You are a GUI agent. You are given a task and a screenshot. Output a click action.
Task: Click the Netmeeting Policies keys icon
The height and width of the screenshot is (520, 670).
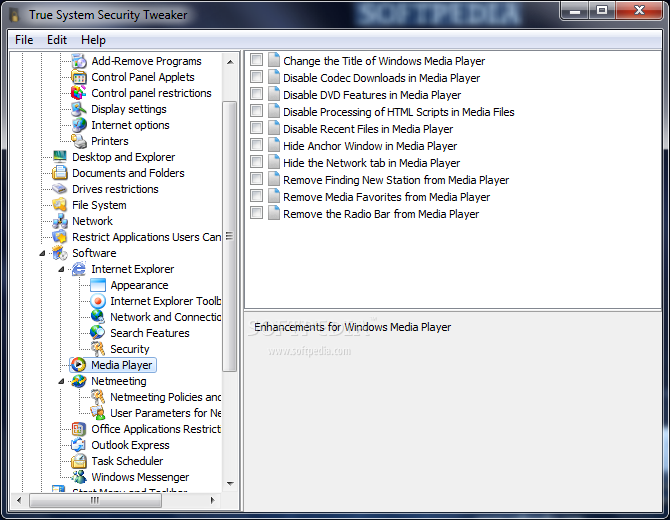[x=98, y=397]
